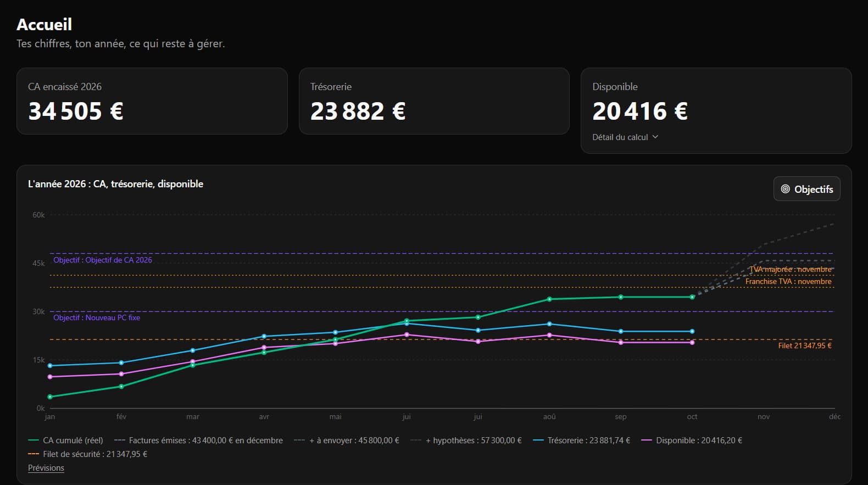Image resolution: width=868 pixels, height=485 pixels.
Task: Select the "Disponible : 20 416,20 €" legend entry
Action: (x=692, y=441)
